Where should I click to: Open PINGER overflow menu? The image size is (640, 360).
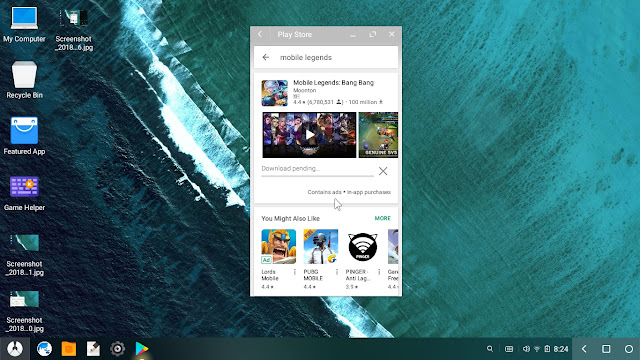click(x=379, y=272)
